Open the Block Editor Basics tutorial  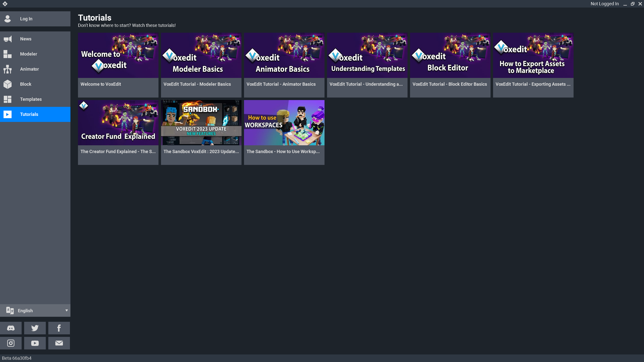(450, 55)
